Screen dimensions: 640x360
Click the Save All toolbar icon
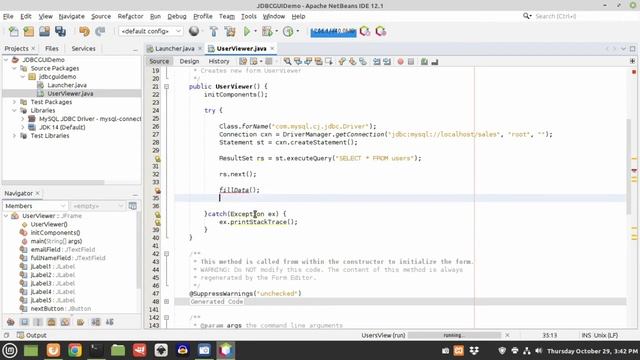(60, 31)
